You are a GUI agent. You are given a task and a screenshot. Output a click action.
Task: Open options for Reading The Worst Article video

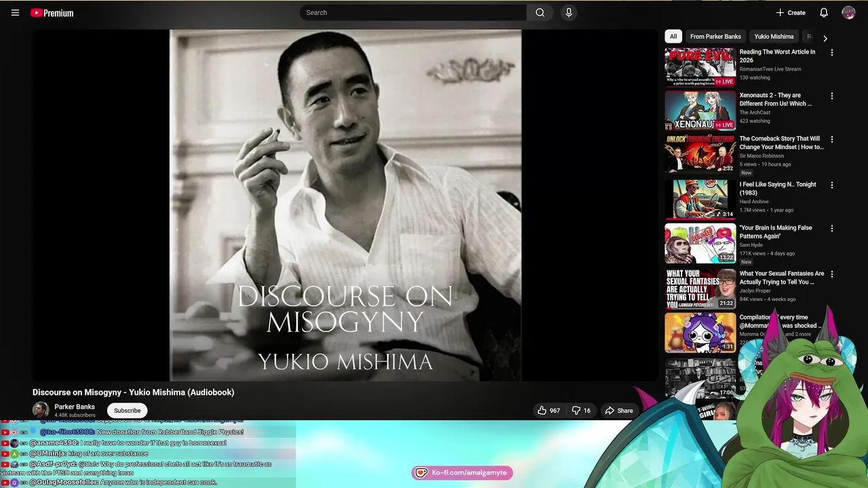coord(831,52)
